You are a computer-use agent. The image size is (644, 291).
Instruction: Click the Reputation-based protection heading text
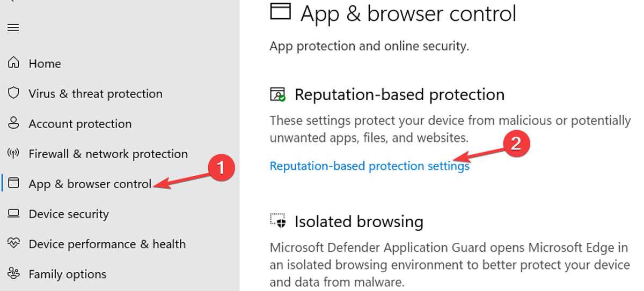(399, 95)
